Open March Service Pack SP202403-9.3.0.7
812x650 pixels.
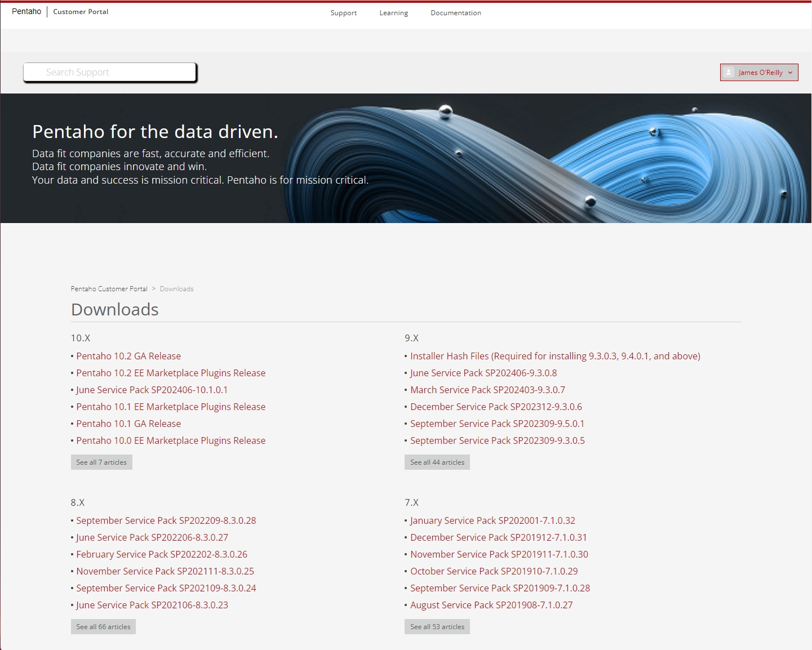click(487, 390)
